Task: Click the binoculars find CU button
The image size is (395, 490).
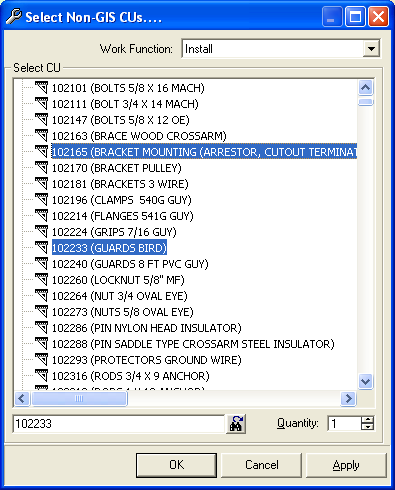Action: 236,424
